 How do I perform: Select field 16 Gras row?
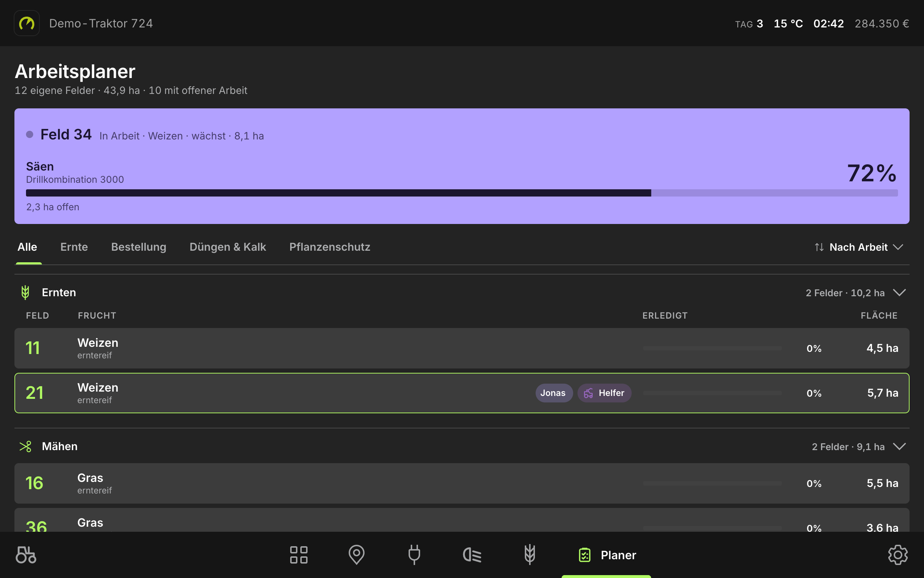[x=462, y=483]
